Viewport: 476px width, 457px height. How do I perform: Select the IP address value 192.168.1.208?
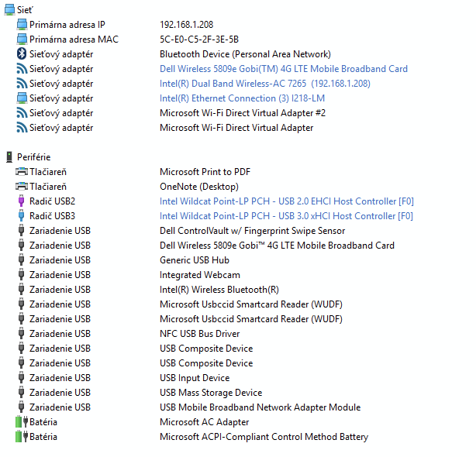pyautogui.click(x=186, y=25)
